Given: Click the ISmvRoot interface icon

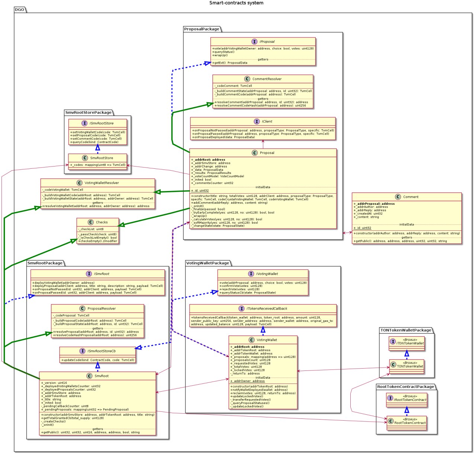Looking at the screenshot, I should 89,274.
